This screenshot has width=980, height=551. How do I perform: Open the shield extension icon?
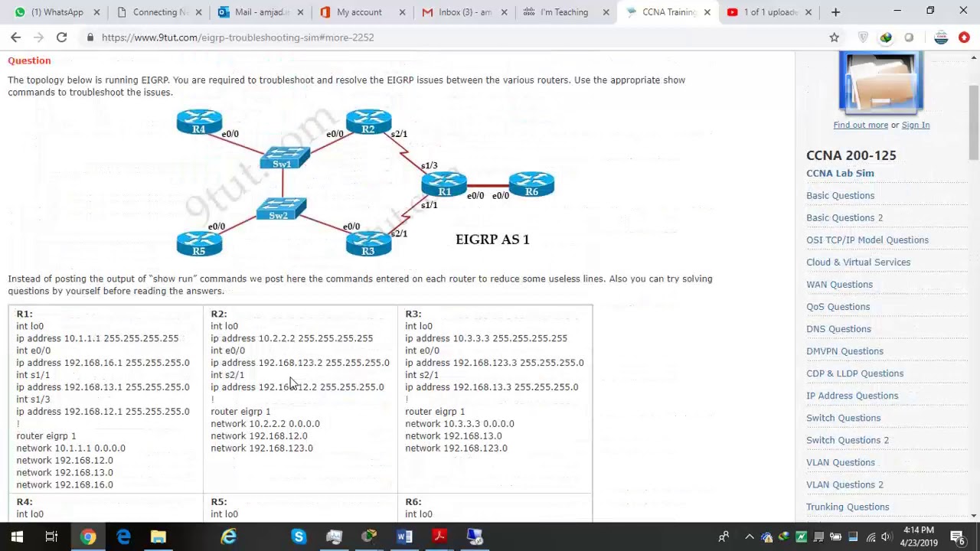tap(863, 37)
